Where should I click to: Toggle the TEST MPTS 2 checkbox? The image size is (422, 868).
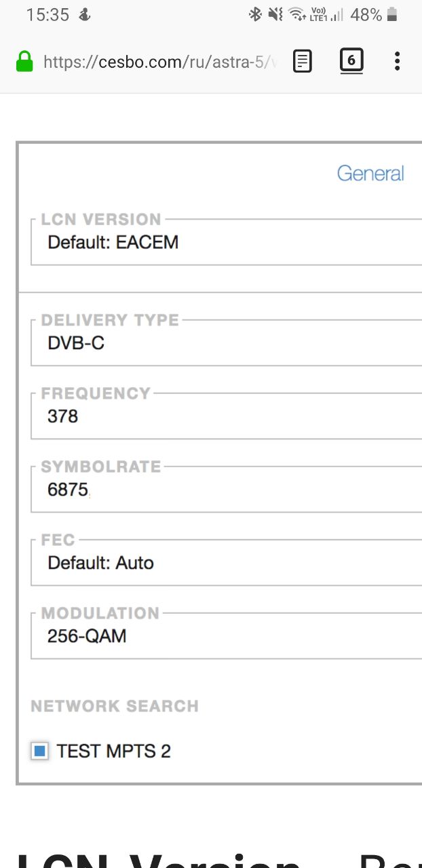pos(40,751)
